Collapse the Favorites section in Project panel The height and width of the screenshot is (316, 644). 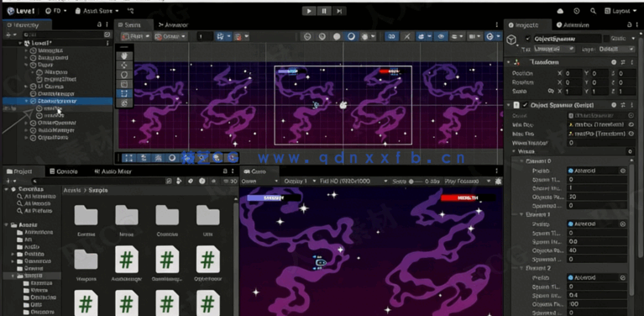coord(7,189)
